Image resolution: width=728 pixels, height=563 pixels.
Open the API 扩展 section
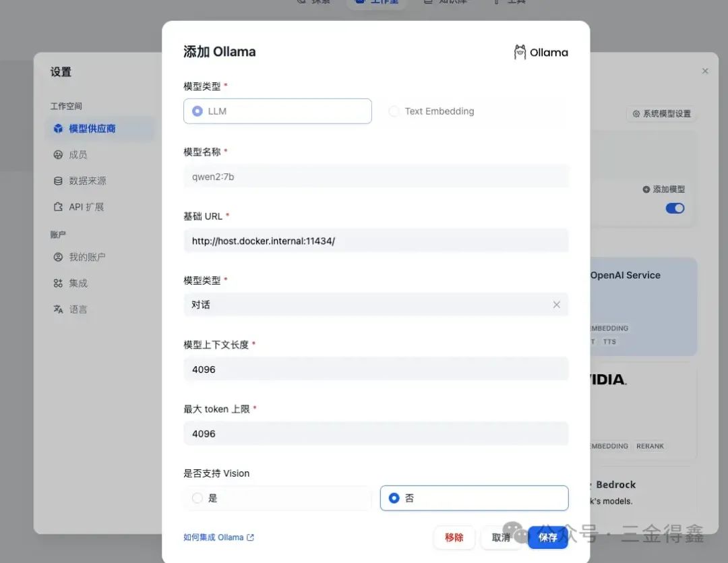click(x=85, y=206)
